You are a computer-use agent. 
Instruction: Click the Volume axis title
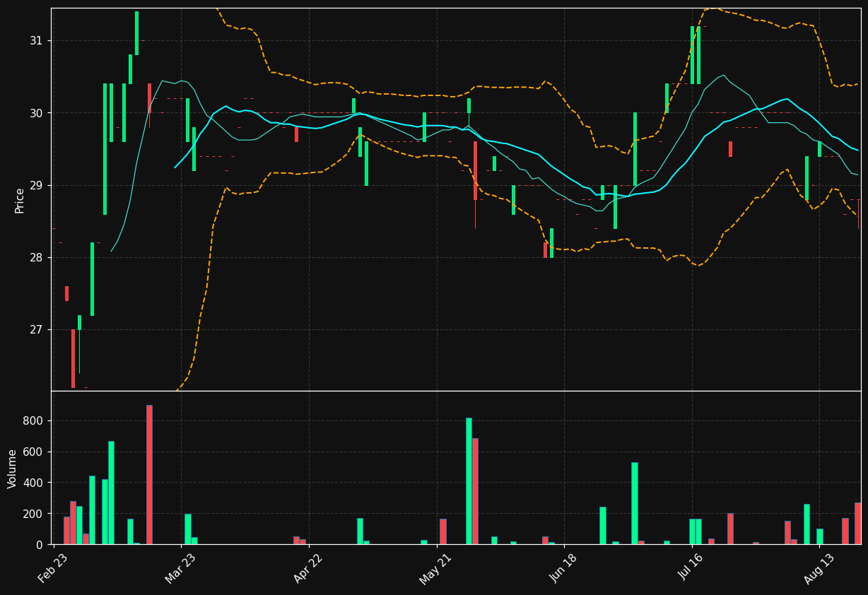pos(12,469)
